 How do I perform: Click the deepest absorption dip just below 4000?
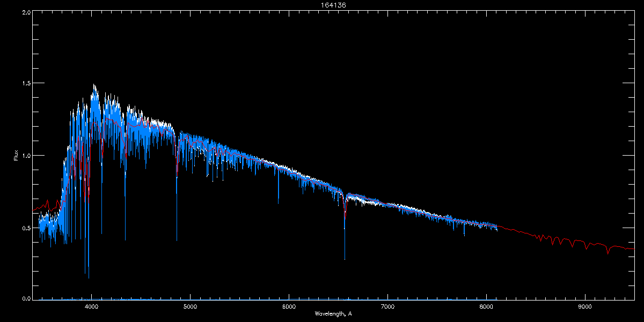click(88, 277)
